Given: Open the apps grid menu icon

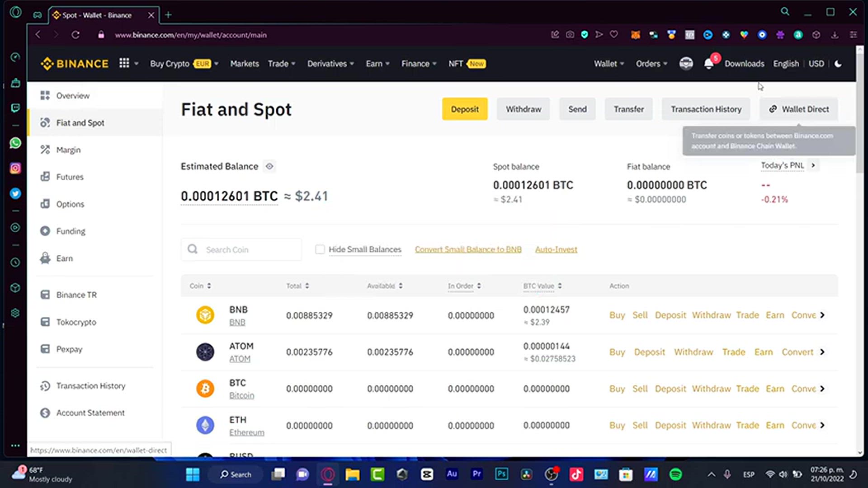Looking at the screenshot, I should click(124, 63).
